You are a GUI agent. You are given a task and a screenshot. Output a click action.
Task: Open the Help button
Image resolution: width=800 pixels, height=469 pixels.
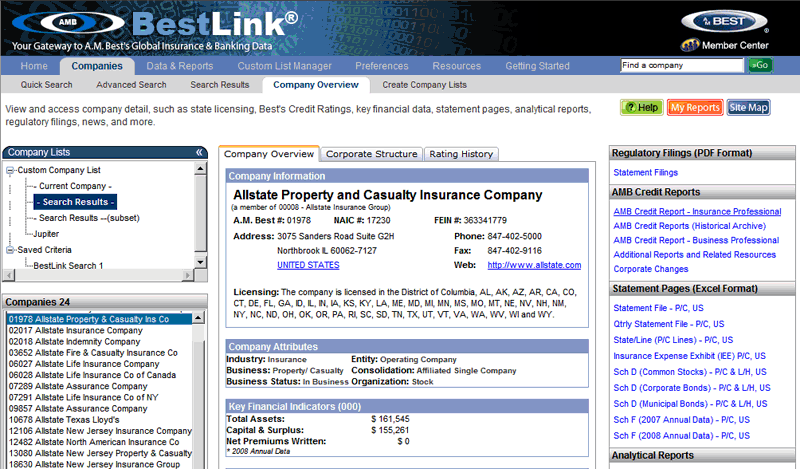(642, 108)
